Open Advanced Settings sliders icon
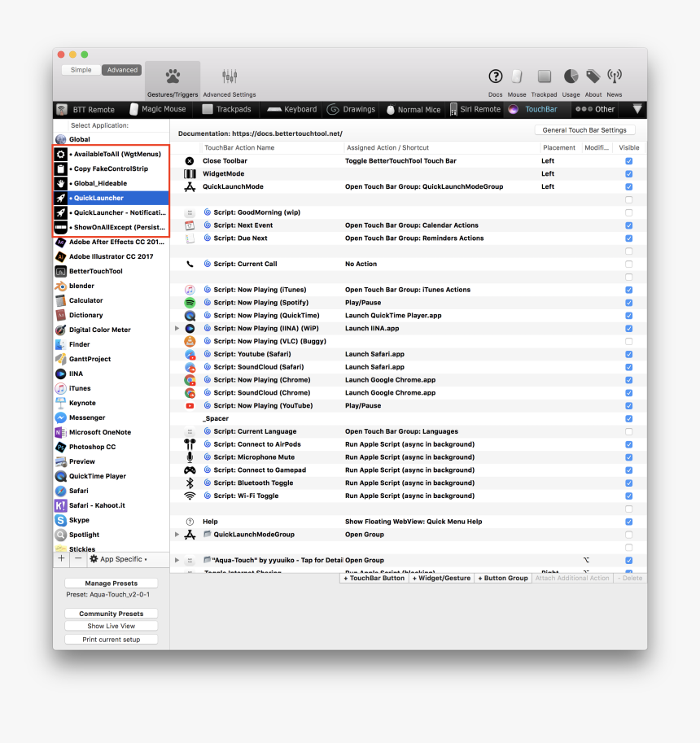The width and height of the screenshot is (700, 743). pyautogui.click(x=230, y=76)
